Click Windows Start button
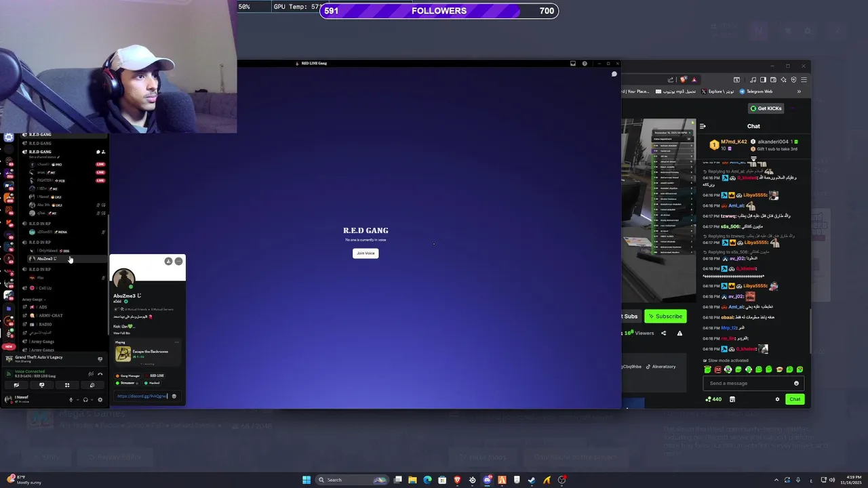 pos(307,480)
